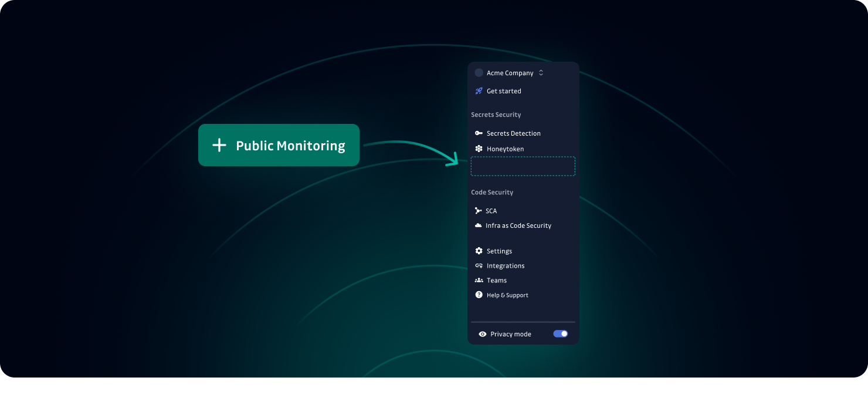Click the Acme Company name
The height and width of the screenshot is (401, 868).
click(510, 73)
